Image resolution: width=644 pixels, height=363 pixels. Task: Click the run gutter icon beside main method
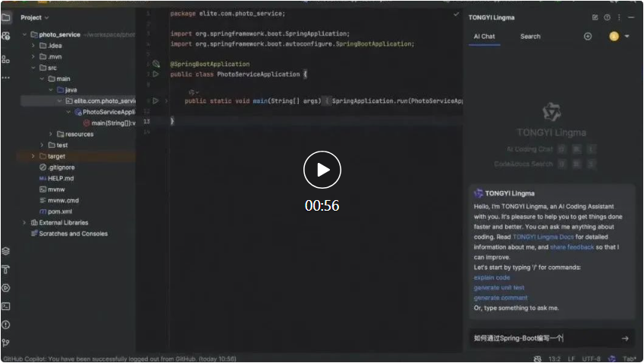[156, 101]
